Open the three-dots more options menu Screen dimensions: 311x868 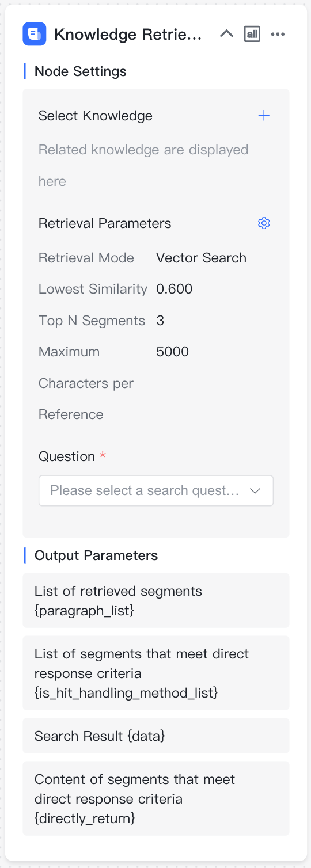[278, 34]
